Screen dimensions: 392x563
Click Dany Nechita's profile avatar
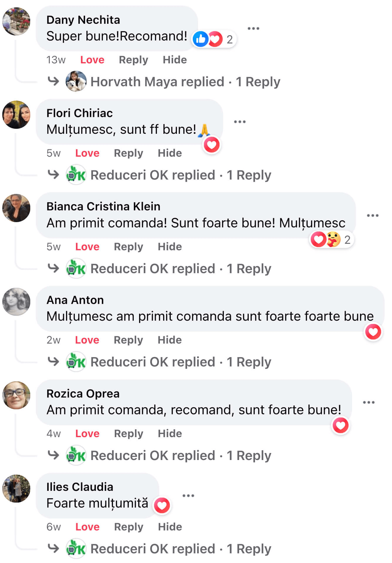(16, 21)
